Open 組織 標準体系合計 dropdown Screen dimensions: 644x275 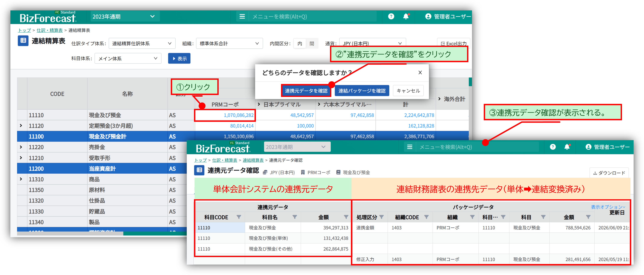point(229,44)
